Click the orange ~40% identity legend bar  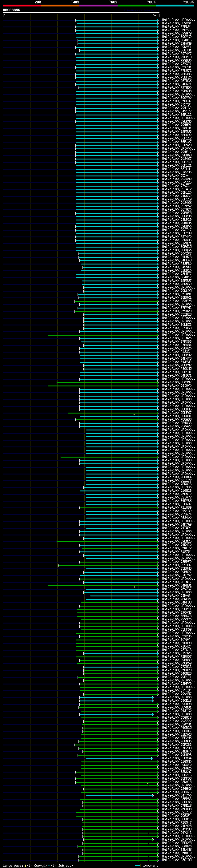point(60,6)
